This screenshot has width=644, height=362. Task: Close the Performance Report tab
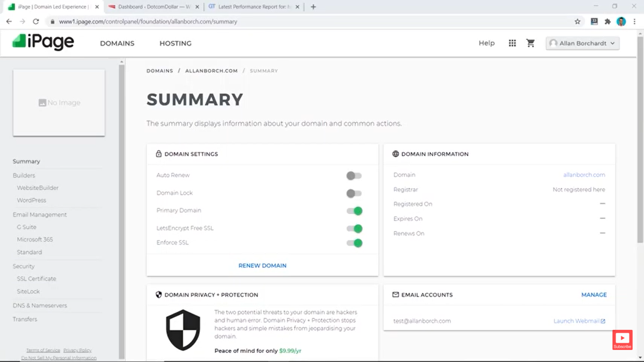coord(297,7)
